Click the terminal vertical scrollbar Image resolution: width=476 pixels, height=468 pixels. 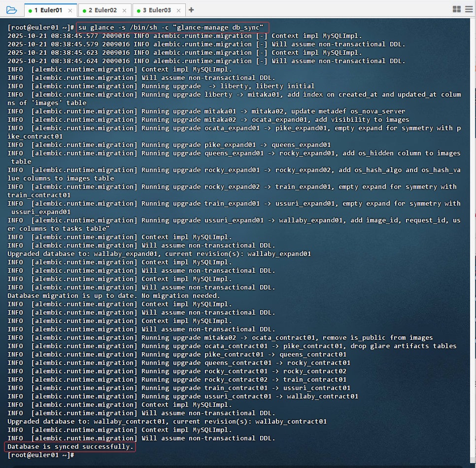pyautogui.click(x=473, y=240)
